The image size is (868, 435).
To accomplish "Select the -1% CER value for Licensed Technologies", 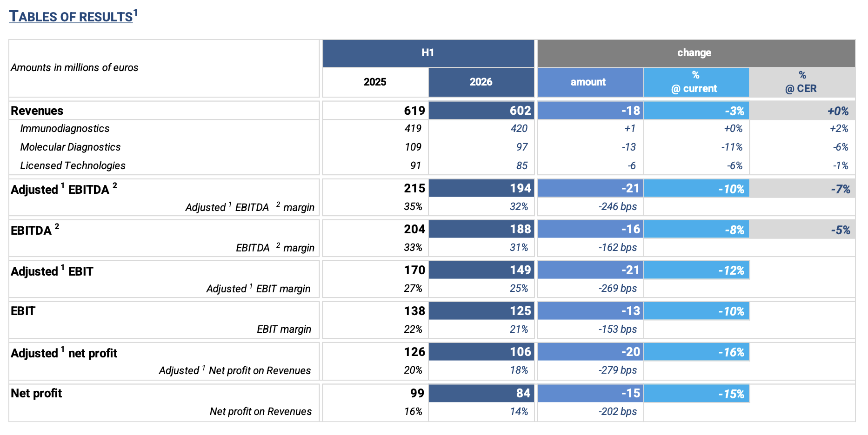I will [x=841, y=166].
